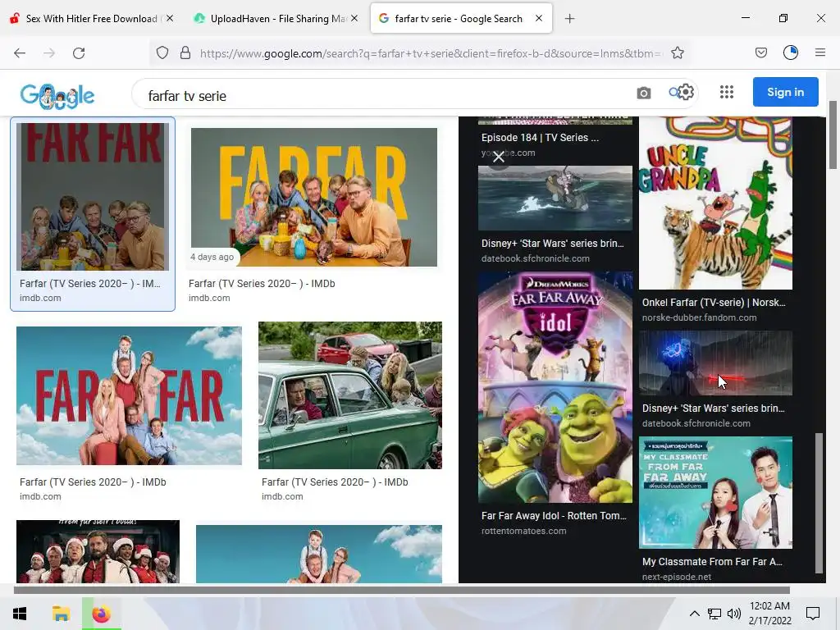
Task: Click rottentomatoes.com source text
Action: click(x=523, y=532)
